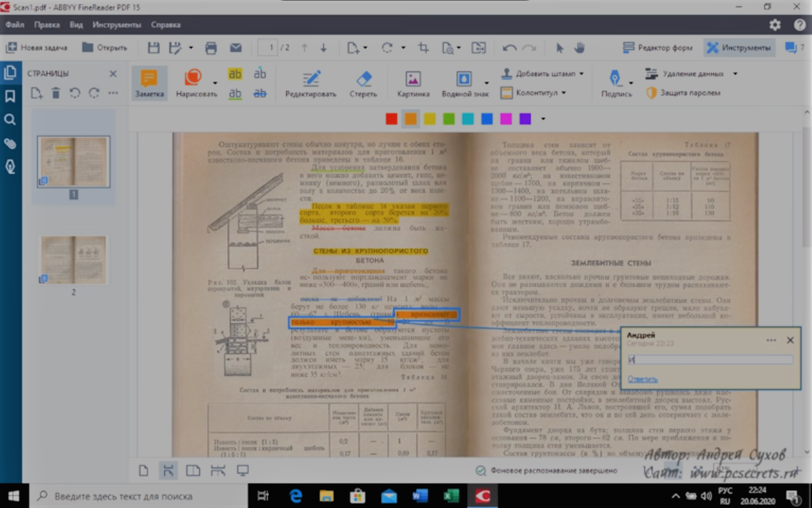Delete page icon in Страницы panel
Image resolution: width=812 pixels, height=508 pixels.
pos(56,93)
